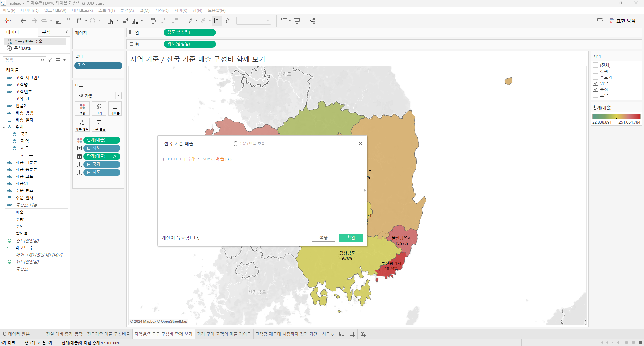Click the Tableau start page logo icon
Viewport: 644px width, 346px height.
8,21
